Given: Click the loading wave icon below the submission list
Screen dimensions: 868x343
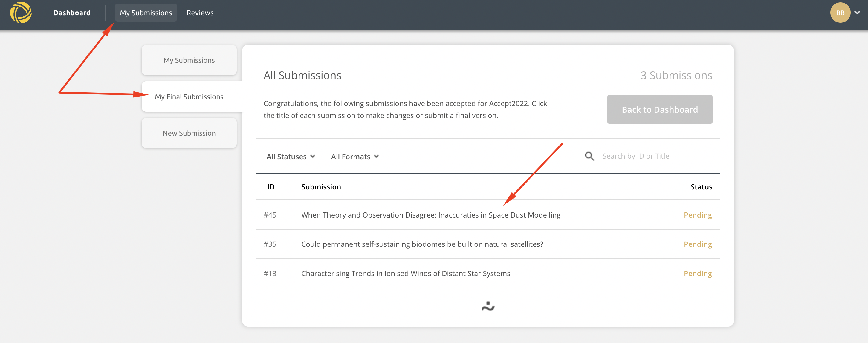Looking at the screenshot, I should [x=488, y=306].
